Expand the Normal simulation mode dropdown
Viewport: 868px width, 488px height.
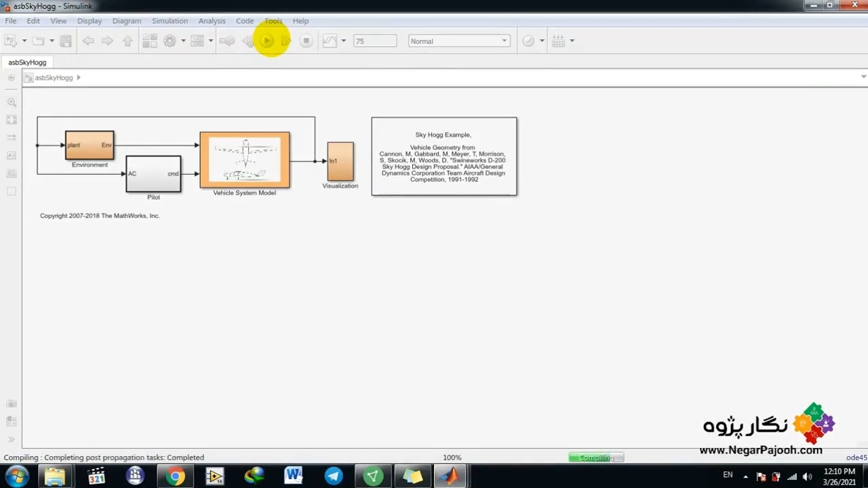459,41
